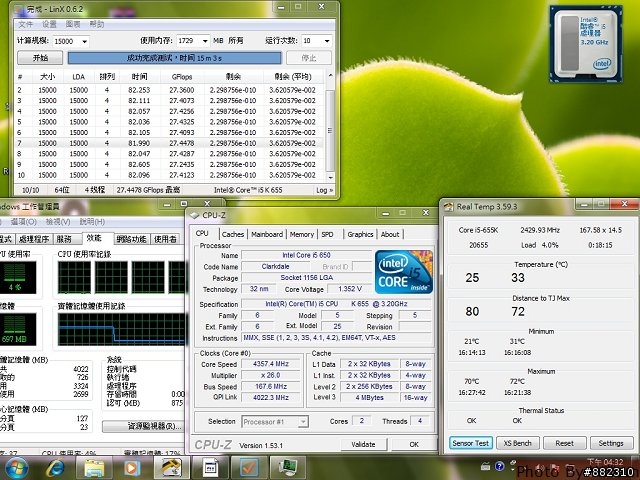This screenshot has height=480, width=640.
Task: Select the 效能 tab in Task Manager
Action: pos(94,238)
